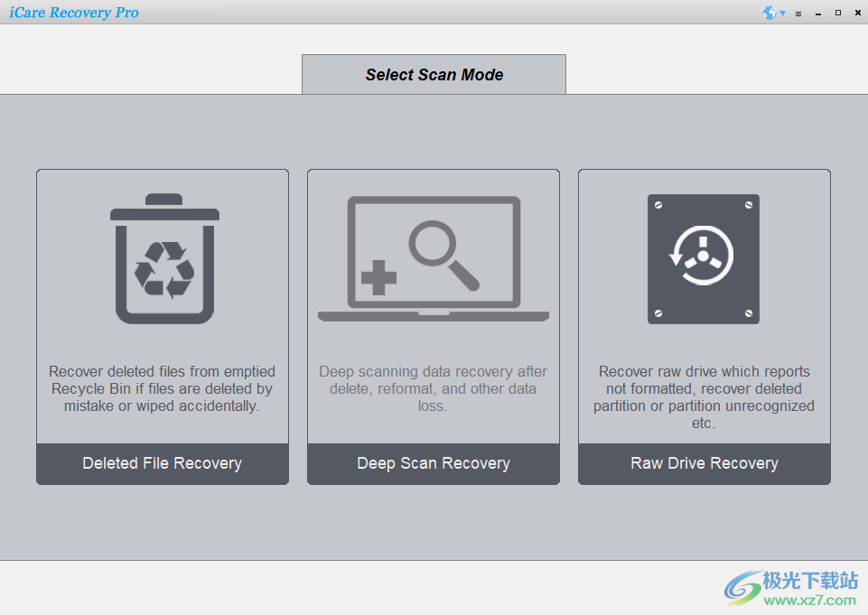Click the iCare Recovery Pro title text
The image size is (868, 615).
74,12
